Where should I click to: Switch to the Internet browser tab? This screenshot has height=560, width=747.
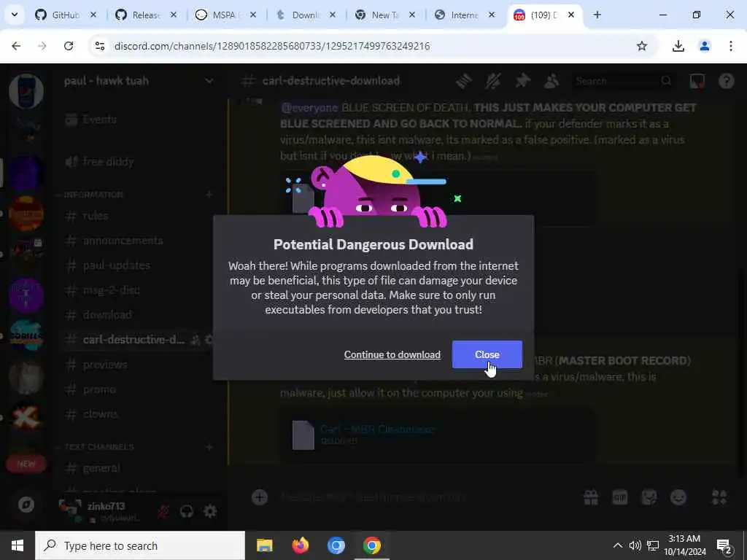point(465,15)
